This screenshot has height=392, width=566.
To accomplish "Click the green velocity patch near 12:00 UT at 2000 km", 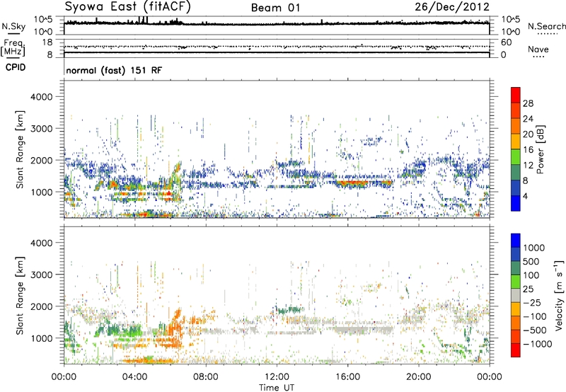I will 289,310.
